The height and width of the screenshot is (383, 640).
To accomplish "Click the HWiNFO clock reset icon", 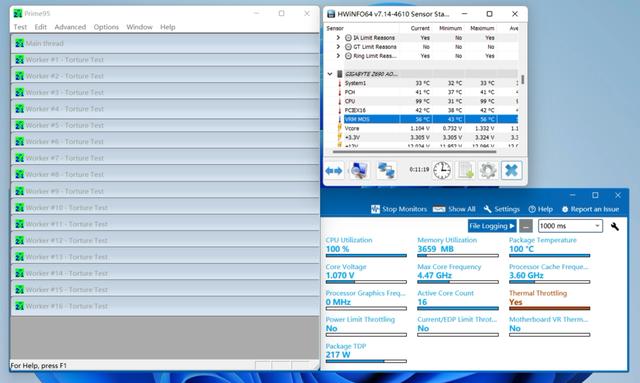I will click(442, 170).
